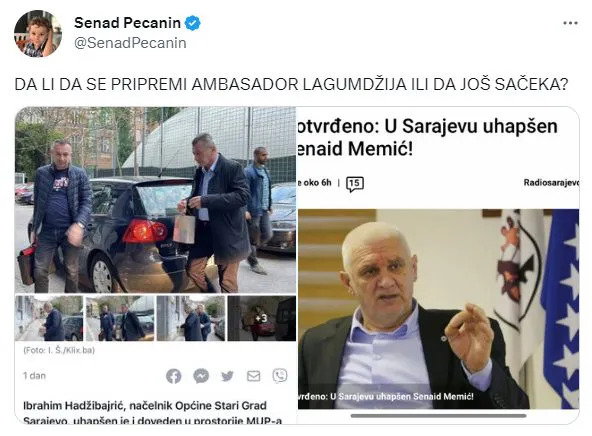Open the three-dot more options menu

pyautogui.click(x=570, y=23)
